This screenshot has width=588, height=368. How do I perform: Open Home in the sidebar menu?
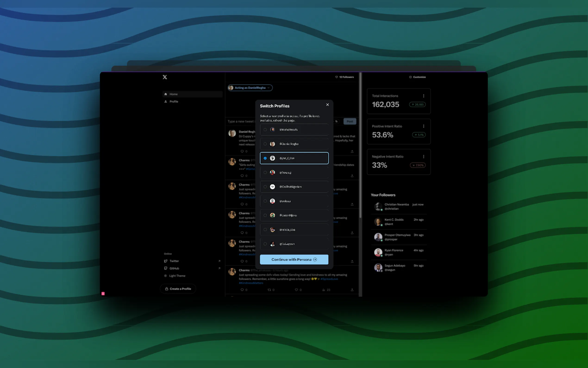click(x=173, y=94)
